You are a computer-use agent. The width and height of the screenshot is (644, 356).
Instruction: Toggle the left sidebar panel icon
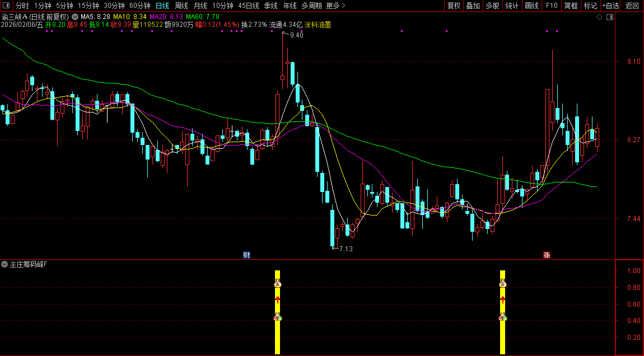coord(6,6)
